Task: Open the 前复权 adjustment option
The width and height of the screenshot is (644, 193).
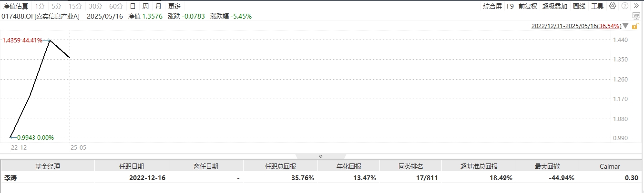Action: click(528, 6)
